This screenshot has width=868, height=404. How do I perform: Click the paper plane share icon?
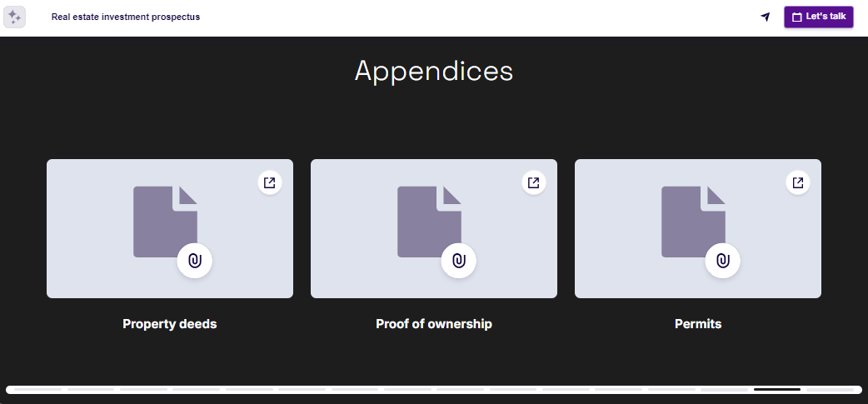765,17
